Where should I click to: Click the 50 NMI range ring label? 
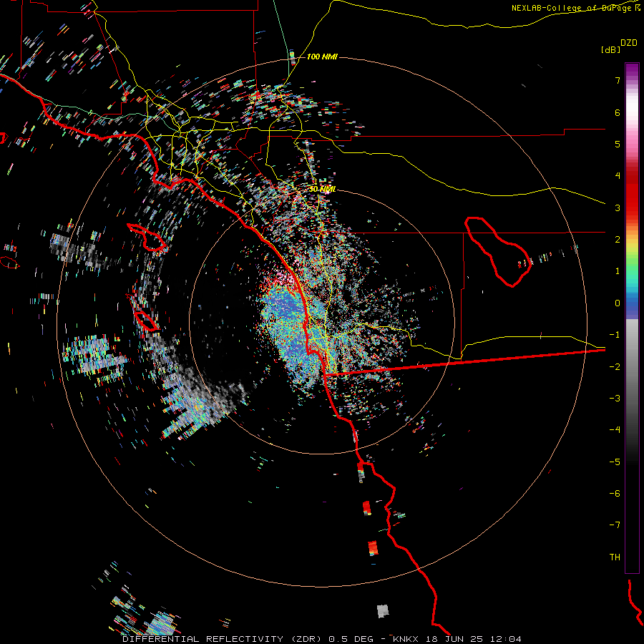click(322, 189)
